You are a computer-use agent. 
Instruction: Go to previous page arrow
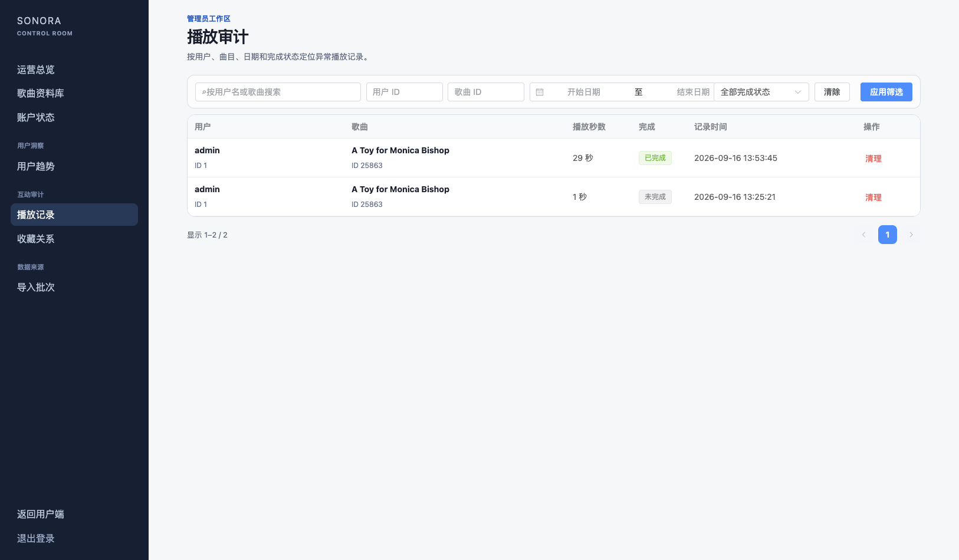(x=863, y=235)
